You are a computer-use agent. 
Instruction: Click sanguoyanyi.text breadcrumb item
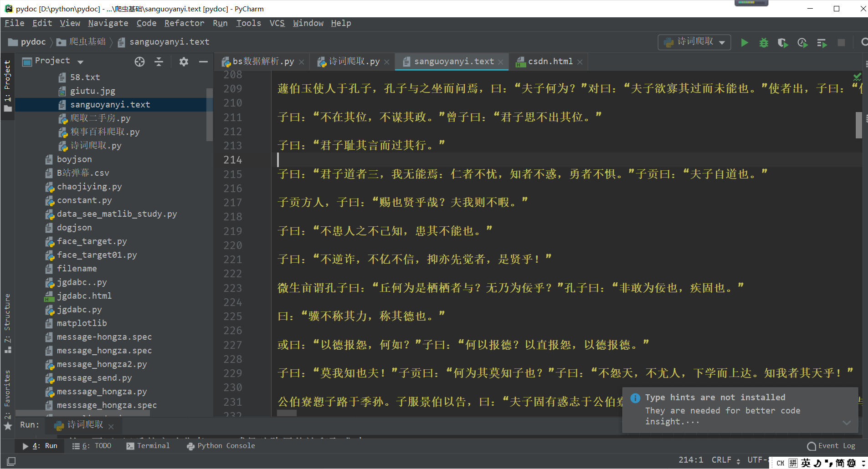[x=163, y=42]
